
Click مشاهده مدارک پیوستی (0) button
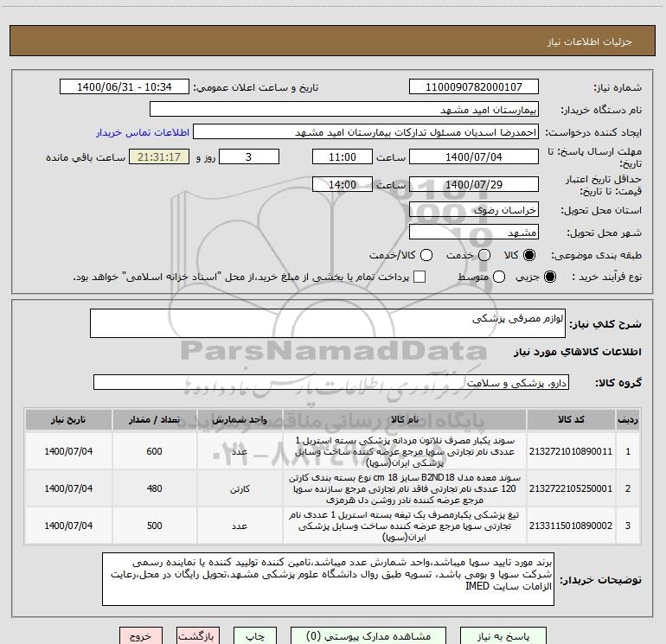coord(368,636)
